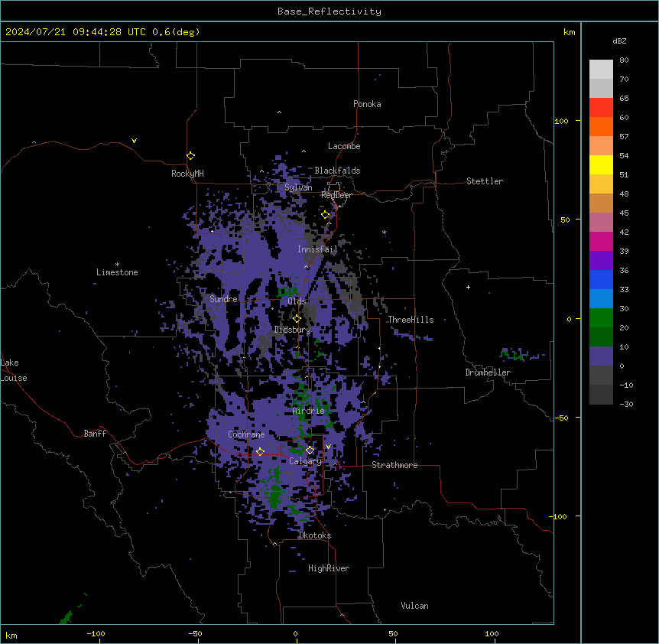Image resolution: width=659 pixels, height=644 pixels.
Task: Click the km label at bottom left
Action: tap(11, 635)
